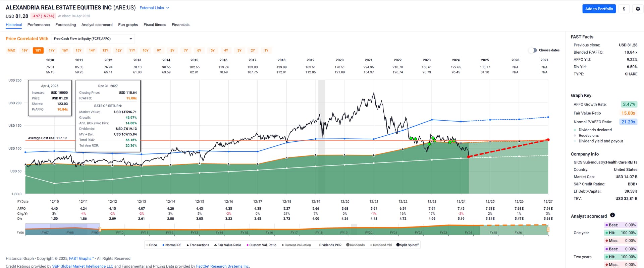Viewport: 644px width, 268px height.
Task: Select the 3Y time range
Action: pos(239,51)
